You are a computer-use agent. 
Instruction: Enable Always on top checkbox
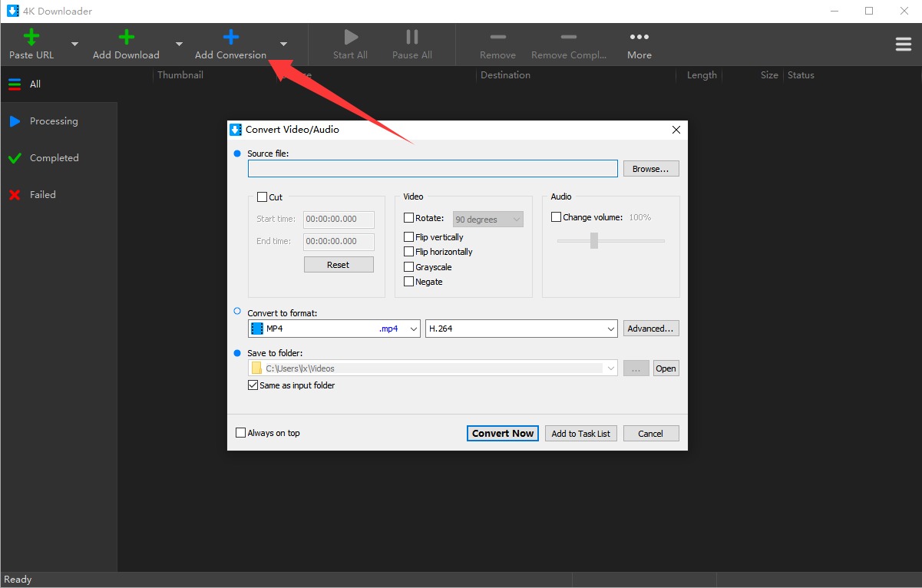pyautogui.click(x=240, y=433)
